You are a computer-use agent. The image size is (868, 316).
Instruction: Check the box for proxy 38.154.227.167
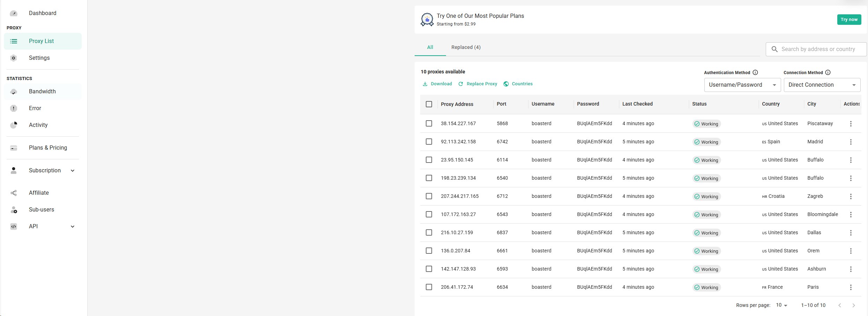coord(429,123)
